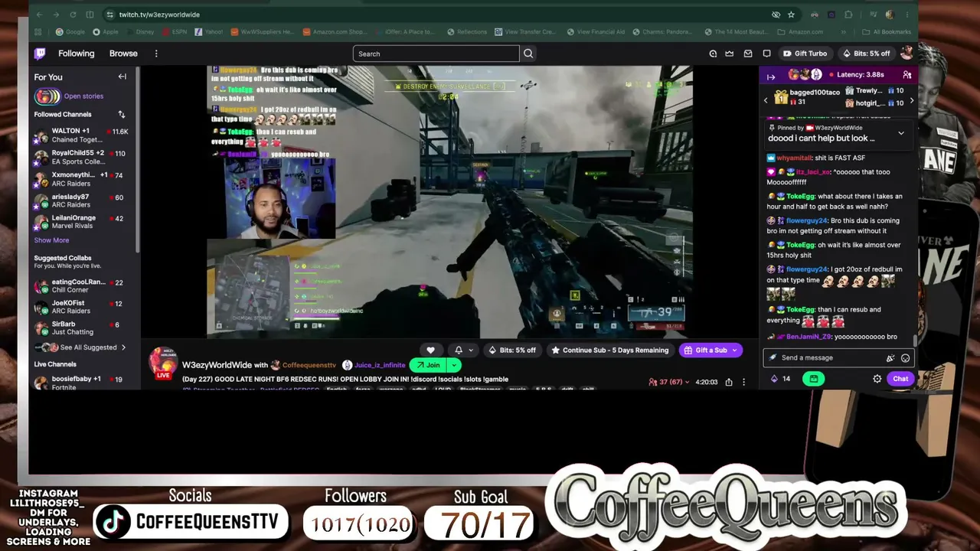Click Show More under Followed Channels

[x=51, y=240]
